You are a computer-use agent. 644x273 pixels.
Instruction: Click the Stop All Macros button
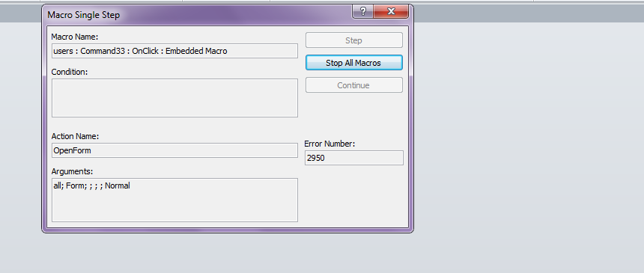353,63
